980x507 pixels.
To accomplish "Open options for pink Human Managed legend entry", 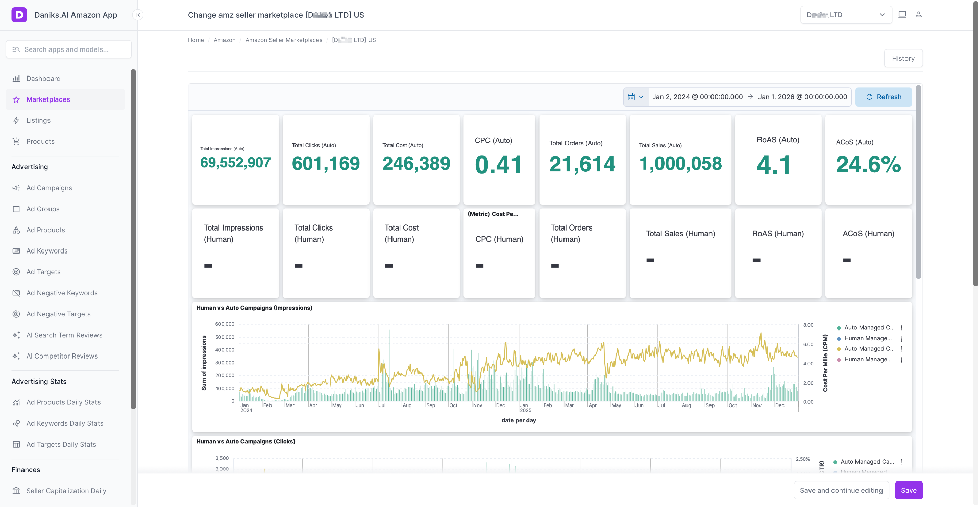I will tap(902, 360).
